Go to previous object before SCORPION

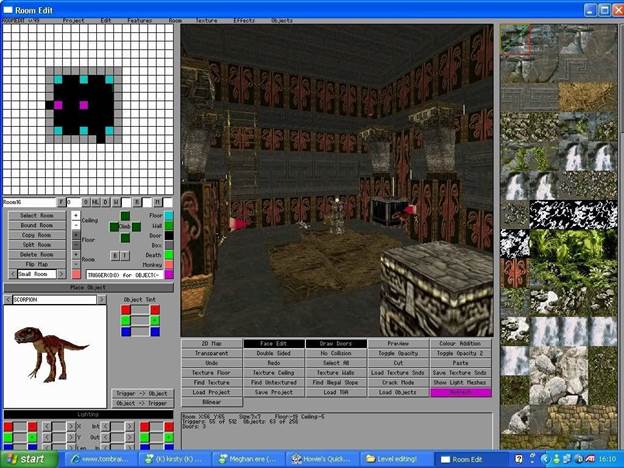point(7,298)
